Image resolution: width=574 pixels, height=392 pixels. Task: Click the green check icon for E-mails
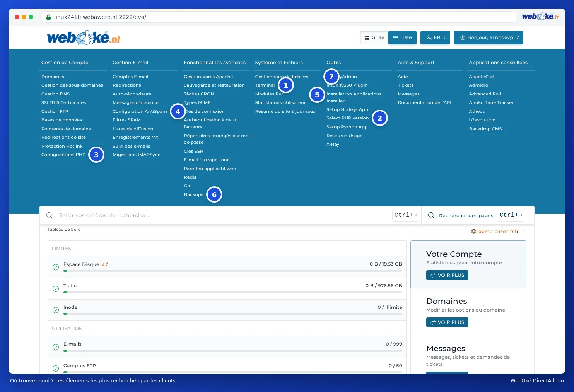(x=56, y=347)
